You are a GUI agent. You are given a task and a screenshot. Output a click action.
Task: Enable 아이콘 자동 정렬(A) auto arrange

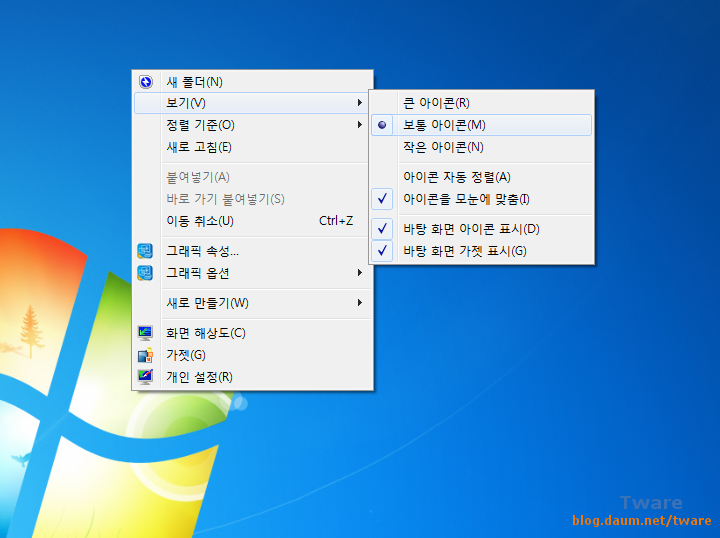pos(481,177)
